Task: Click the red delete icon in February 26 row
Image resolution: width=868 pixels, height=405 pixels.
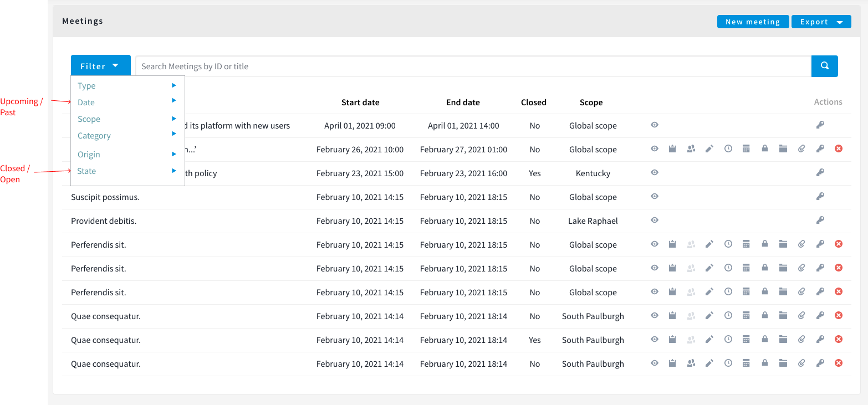Action: (x=838, y=149)
